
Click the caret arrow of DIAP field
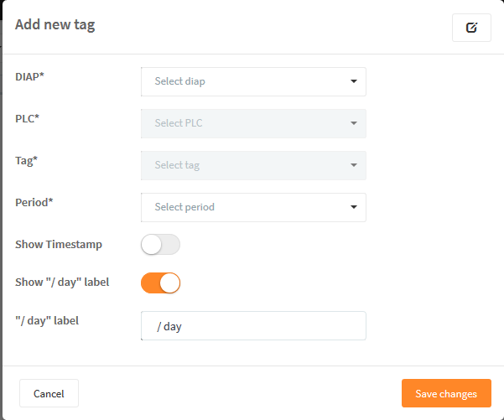coord(354,81)
